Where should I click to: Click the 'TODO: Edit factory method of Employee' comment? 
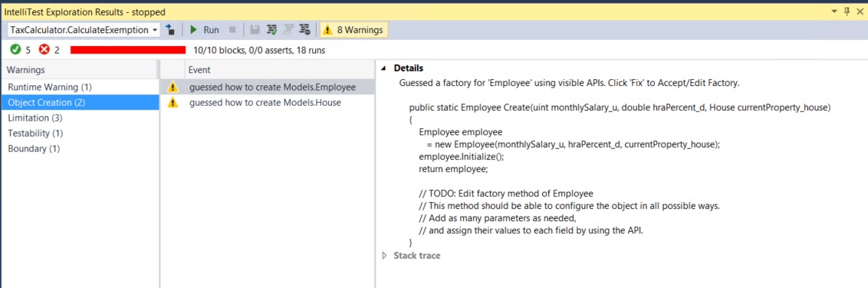(x=505, y=194)
